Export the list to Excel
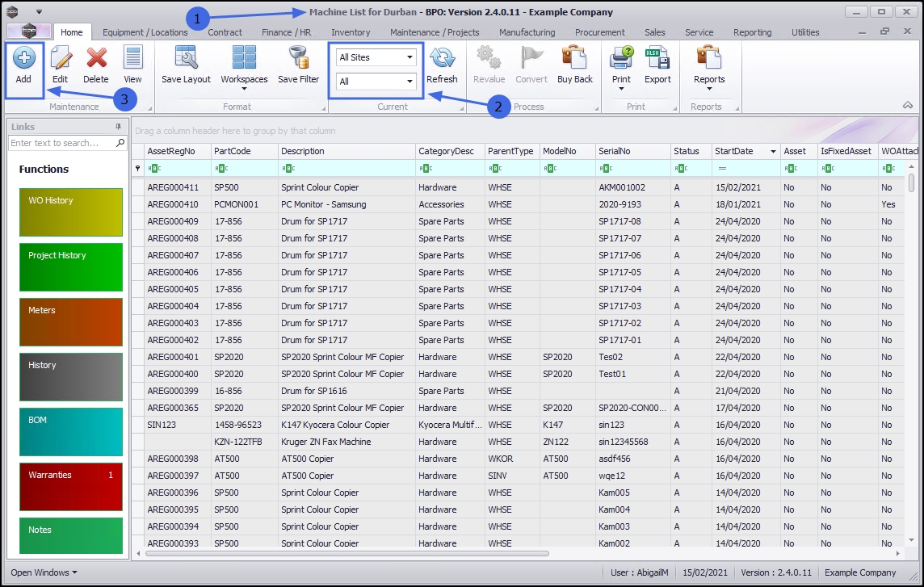 (657, 59)
